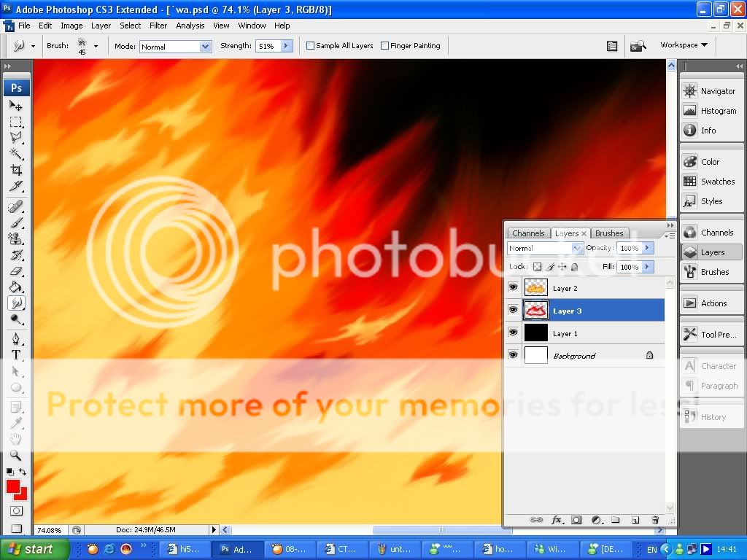Open the Navigator panel
This screenshot has width=747, height=560.
point(711,91)
